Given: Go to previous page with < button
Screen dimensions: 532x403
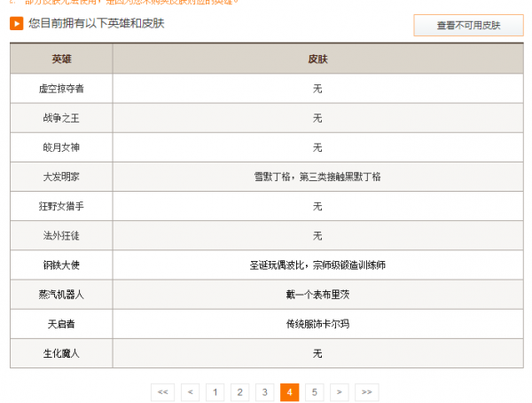Looking at the screenshot, I should click(x=191, y=392).
